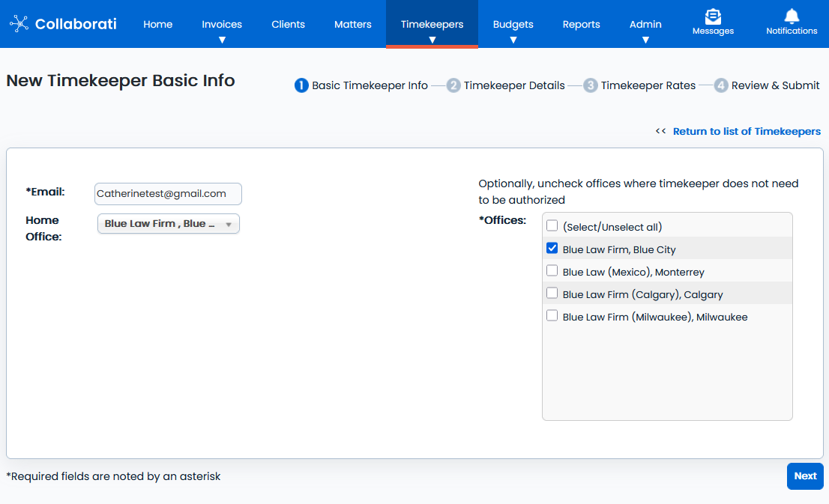The image size is (829, 504).
Task: Uncheck Blue Law Firm, Blue City office
Action: [552, 249]
